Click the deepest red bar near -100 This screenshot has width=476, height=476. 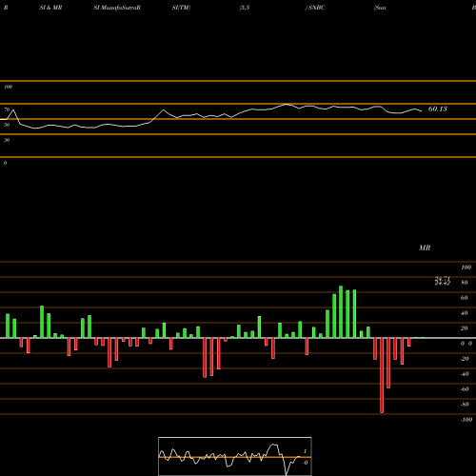pyautogui.click(x=382, y=375)
